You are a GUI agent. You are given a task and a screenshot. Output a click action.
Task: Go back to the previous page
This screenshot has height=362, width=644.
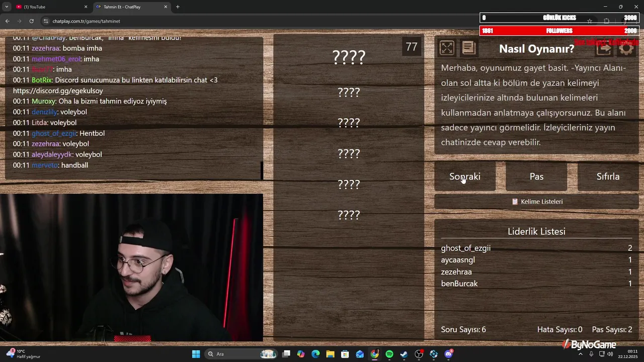pyautogui.click(x=7, y=21)
